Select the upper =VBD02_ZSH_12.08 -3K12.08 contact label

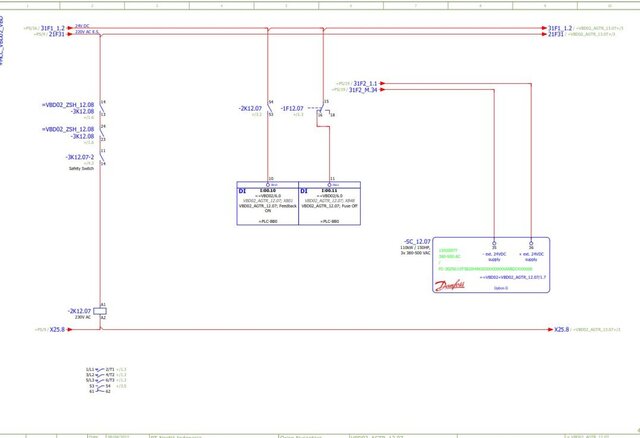pos(68,107)
